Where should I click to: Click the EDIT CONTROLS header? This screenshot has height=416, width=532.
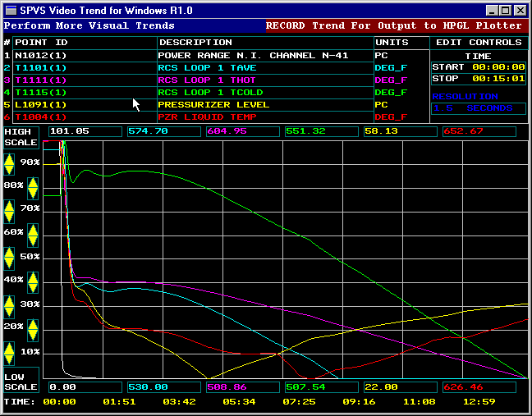[x=479, y=43]
